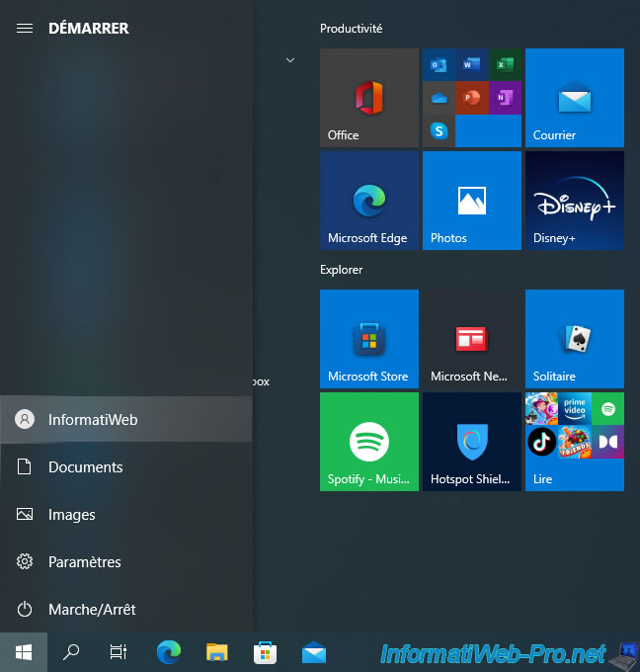Open the Office tile

(368, 98)
